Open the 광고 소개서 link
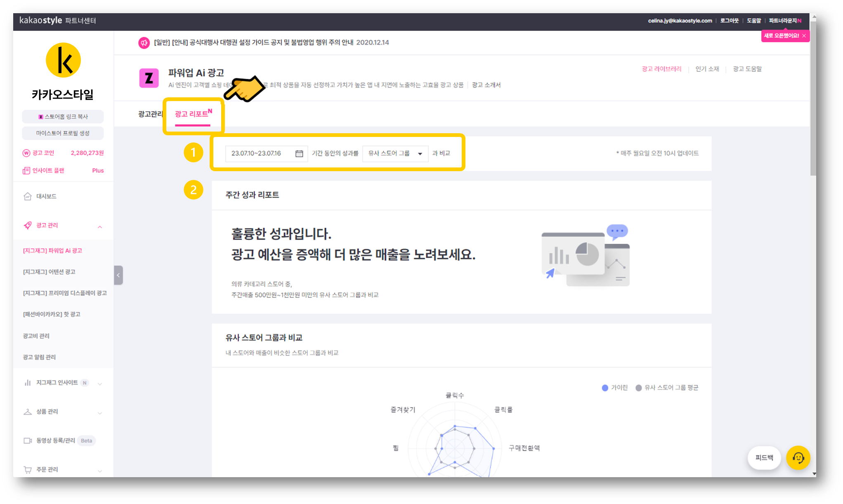The height and width of the screenshot is (504, 843). click(x=486, y=85)
